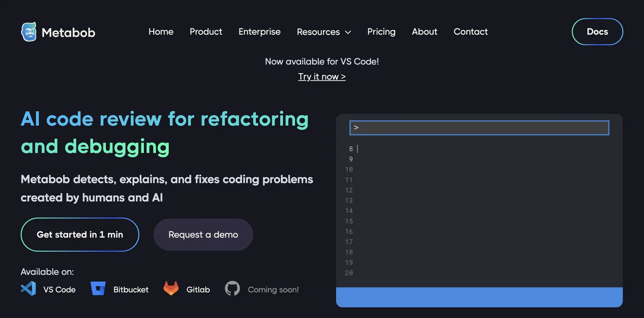
Task: Click the Metabob brand name text
Action: 68,33
